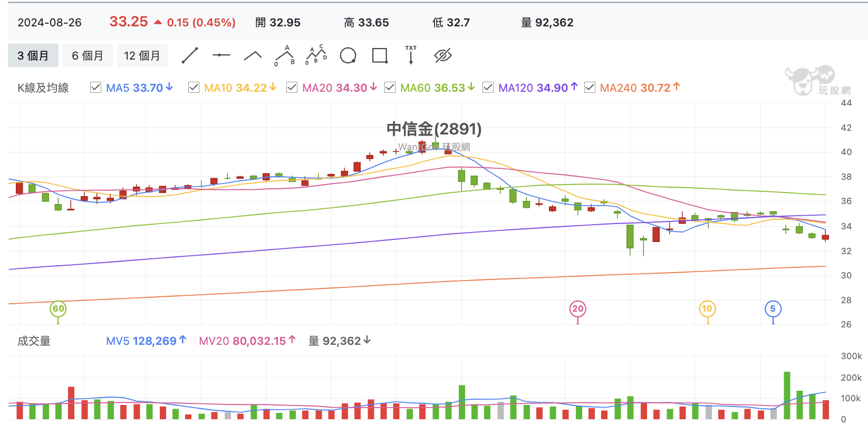Uncheck the MA120 moving average checkbox

tap(488, 88)
